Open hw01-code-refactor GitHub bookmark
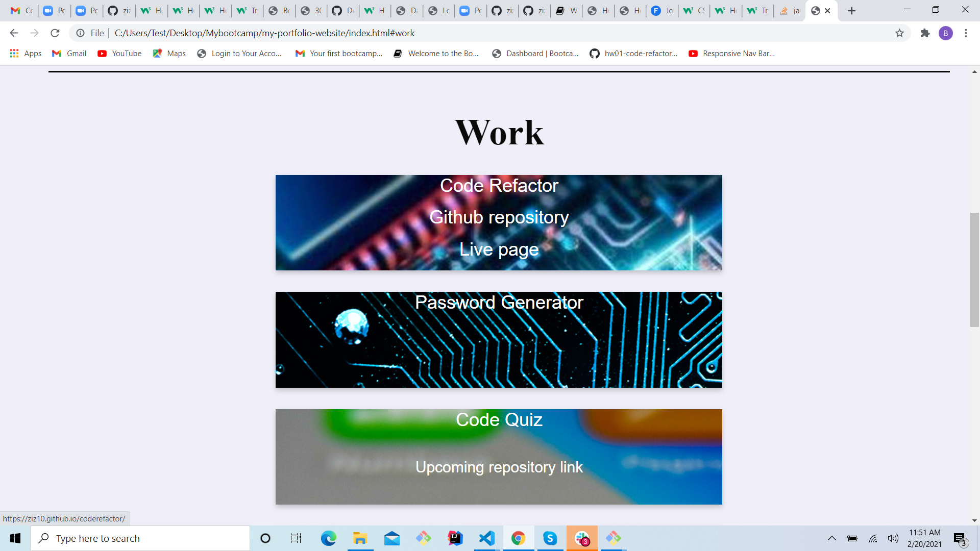The width and height of the screenshot is (980, 551). click(633, 54)
